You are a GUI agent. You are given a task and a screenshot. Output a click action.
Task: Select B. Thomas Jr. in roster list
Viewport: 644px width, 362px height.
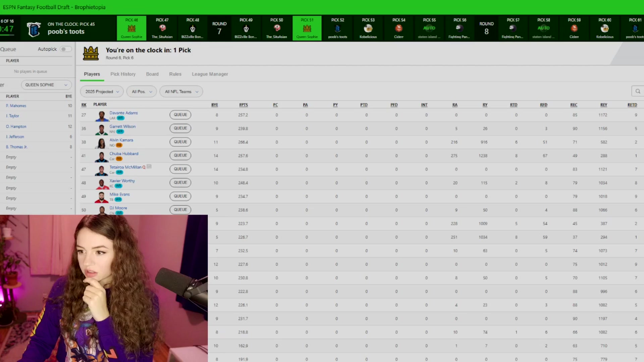tap(17, 147)
